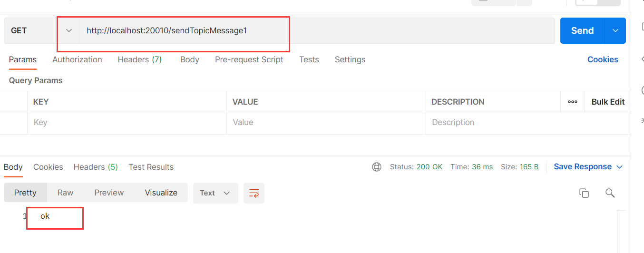644x253 pixels.
Task: Select the Visualize response view
Action: [161, 193]
